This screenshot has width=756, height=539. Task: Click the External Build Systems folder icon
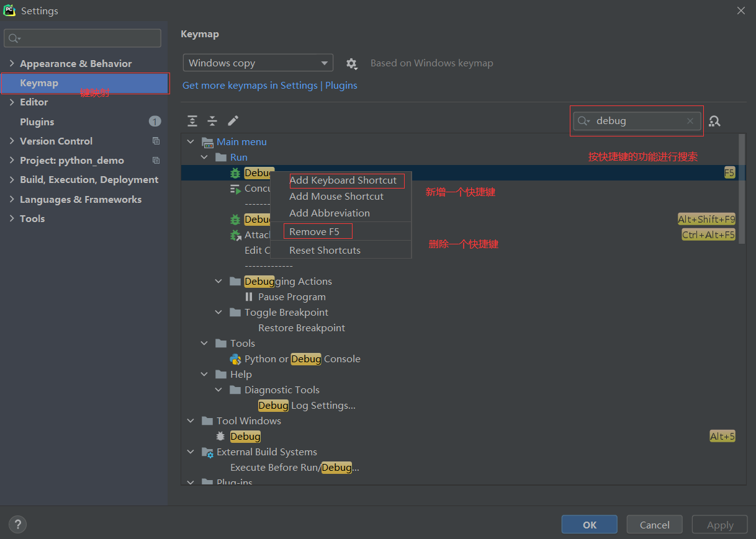(x=208, y=452)
